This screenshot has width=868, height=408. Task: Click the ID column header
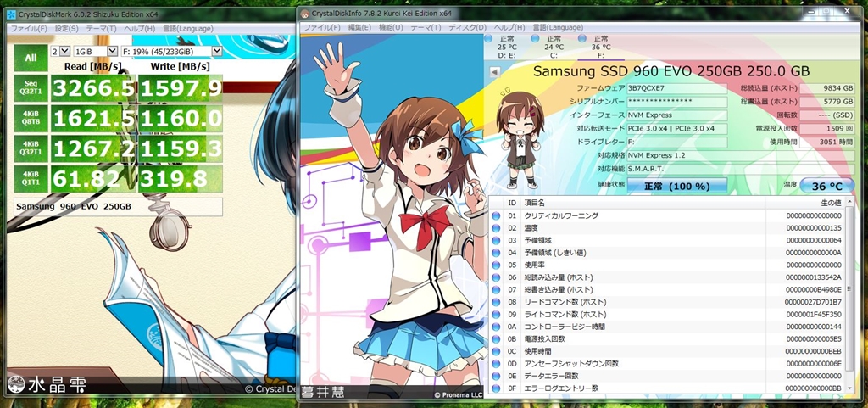[x=512, y=204]
